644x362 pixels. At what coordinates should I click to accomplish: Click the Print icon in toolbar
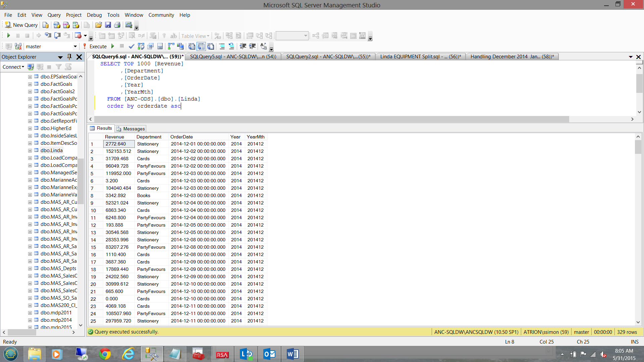coord(117,25)
